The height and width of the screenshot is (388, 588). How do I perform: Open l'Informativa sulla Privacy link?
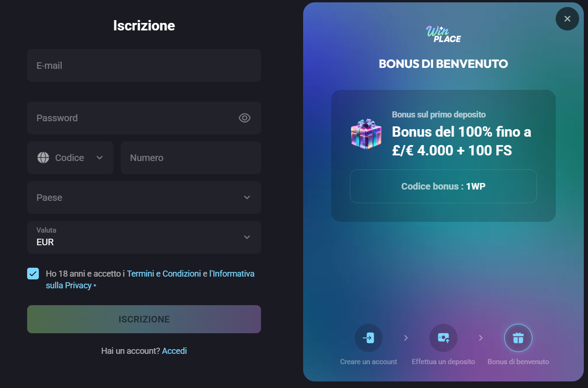pyautogui.click(x=150, y=279)
